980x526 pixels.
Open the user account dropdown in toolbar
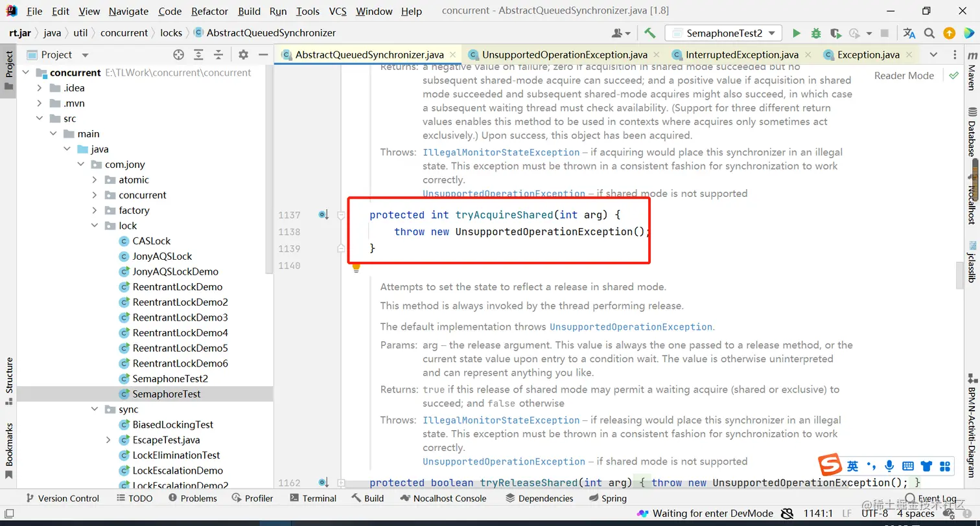(x=620, y=33)
